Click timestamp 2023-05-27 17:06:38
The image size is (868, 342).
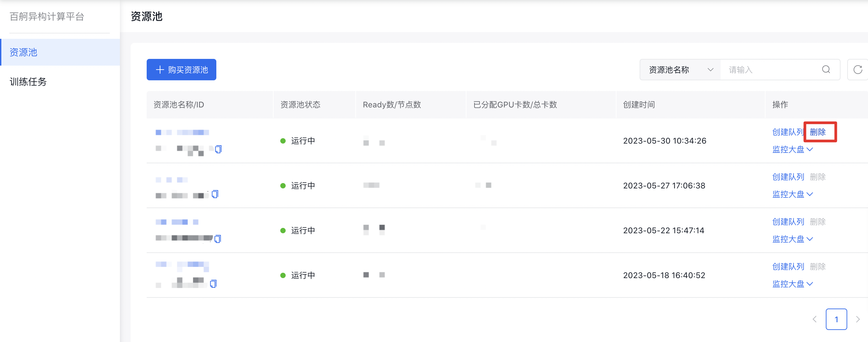[664, 185]
